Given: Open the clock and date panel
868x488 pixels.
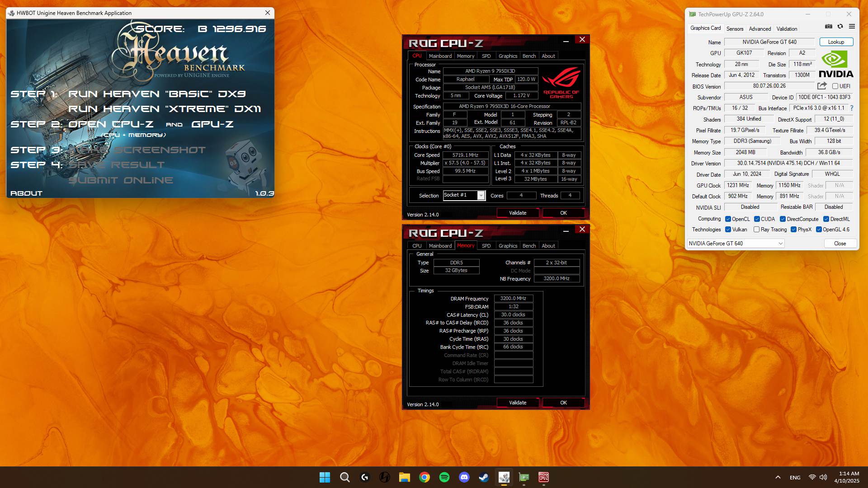Looking at the screenshot, I should coord(846,477).
